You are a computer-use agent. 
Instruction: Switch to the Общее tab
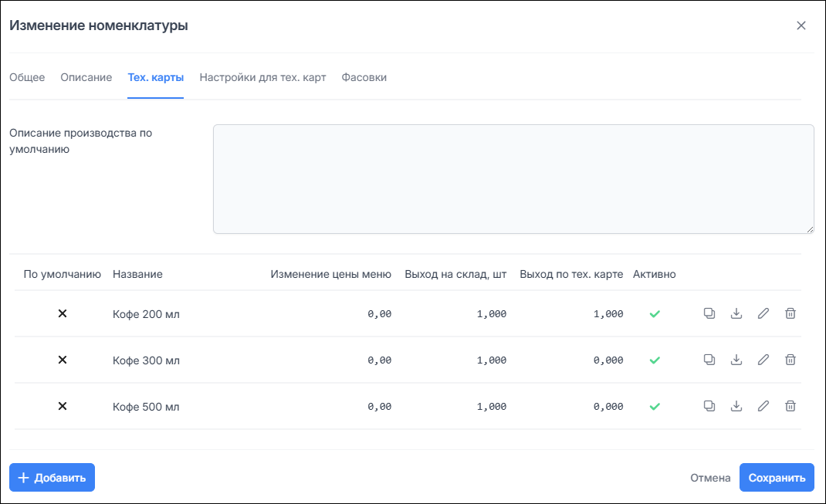[27, 77]
